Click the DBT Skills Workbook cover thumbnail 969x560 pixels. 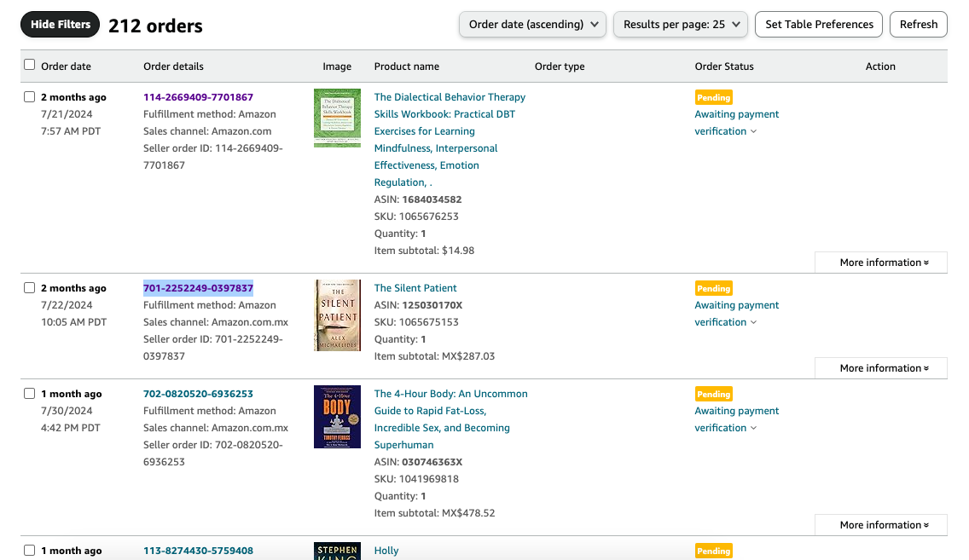click(337, 118)
